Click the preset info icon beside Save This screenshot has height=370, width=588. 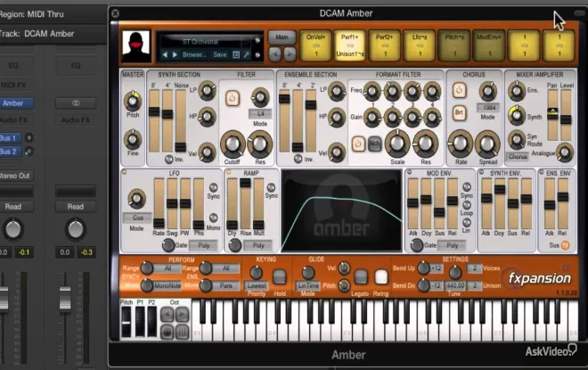236,54
